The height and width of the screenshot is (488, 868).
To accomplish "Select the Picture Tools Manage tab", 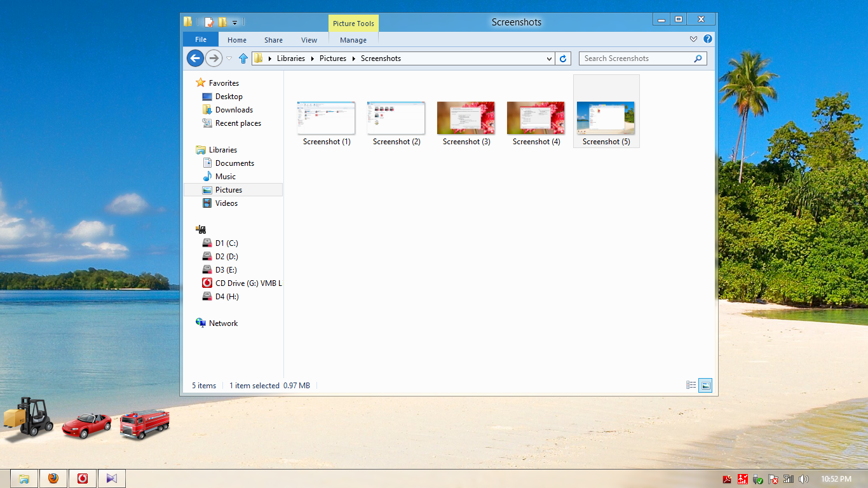I will pyautogui.click(x=353, y=39).
